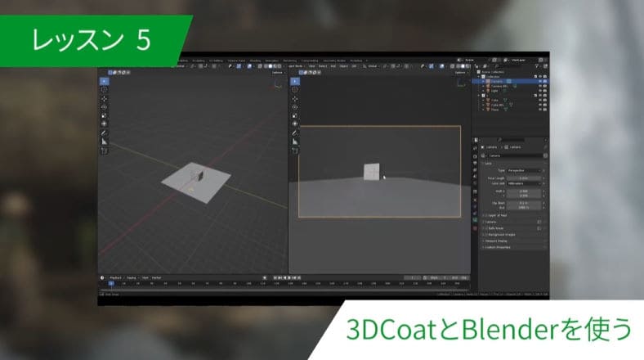Open the Playback menu in timeline
644x360 pixels.
[x=115, y=277]
